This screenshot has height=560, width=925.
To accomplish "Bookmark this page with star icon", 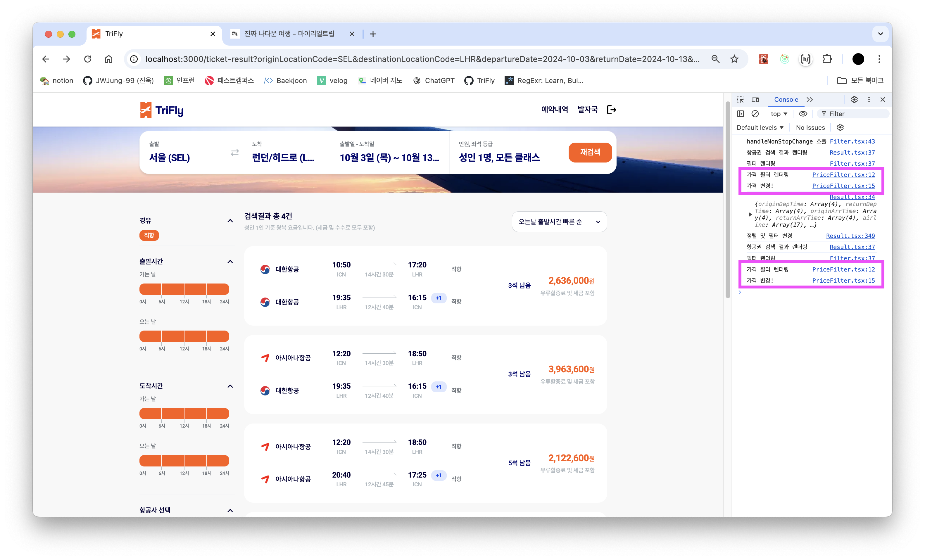I will 734,59.
